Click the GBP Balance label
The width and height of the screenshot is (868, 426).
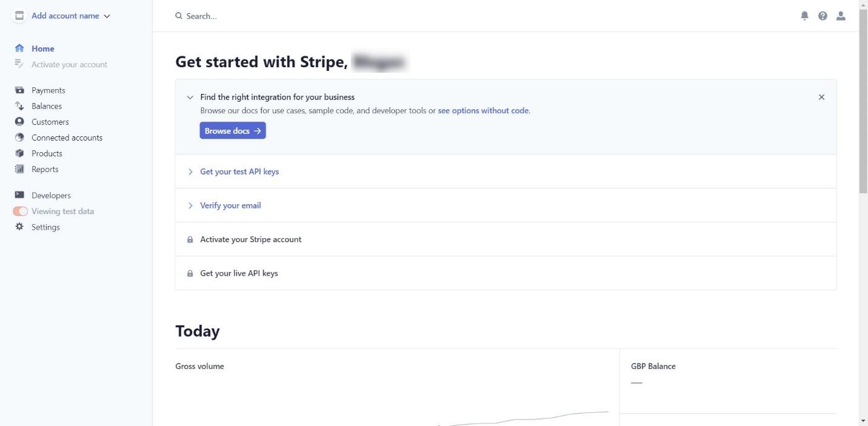point(653,366)
